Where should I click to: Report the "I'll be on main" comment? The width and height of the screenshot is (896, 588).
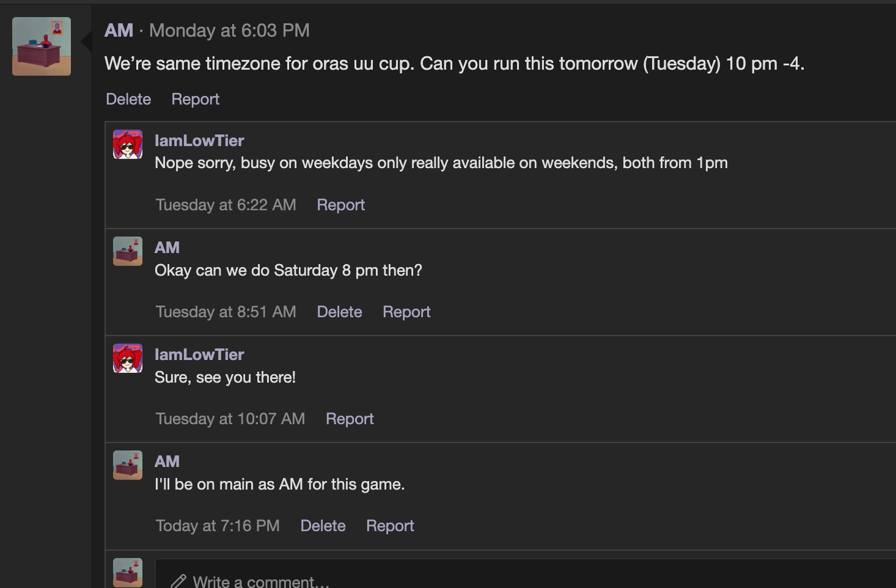click(x=390, y=526)
